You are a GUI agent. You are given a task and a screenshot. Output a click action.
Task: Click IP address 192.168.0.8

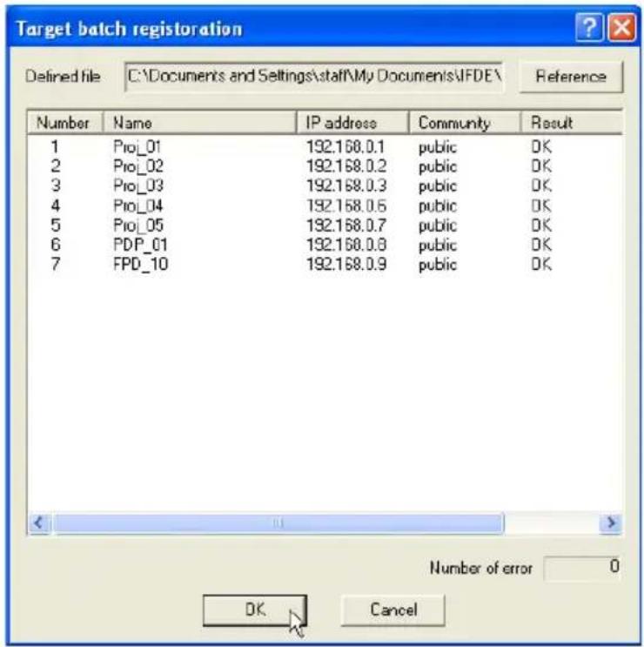(x=346, y=245)
